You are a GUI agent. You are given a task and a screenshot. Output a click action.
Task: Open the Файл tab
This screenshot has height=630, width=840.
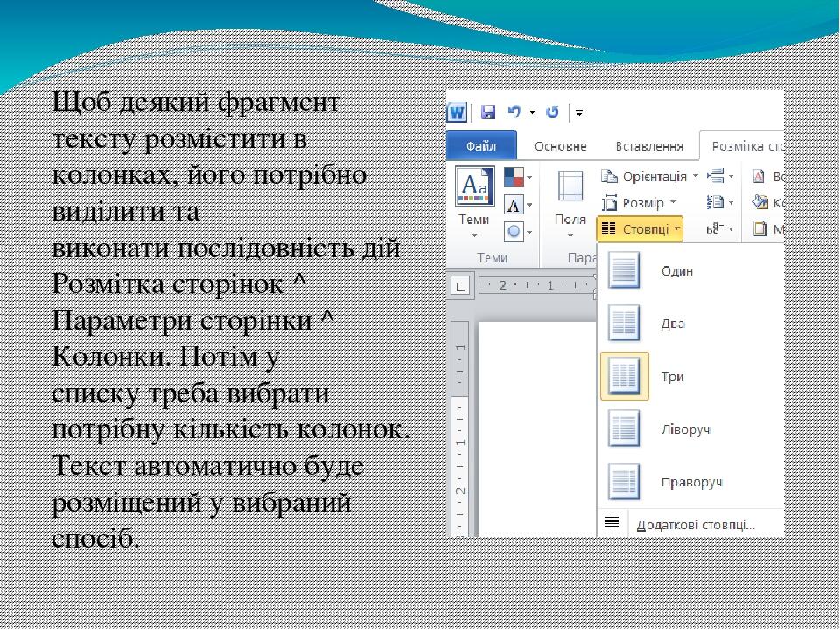point(481,146)
